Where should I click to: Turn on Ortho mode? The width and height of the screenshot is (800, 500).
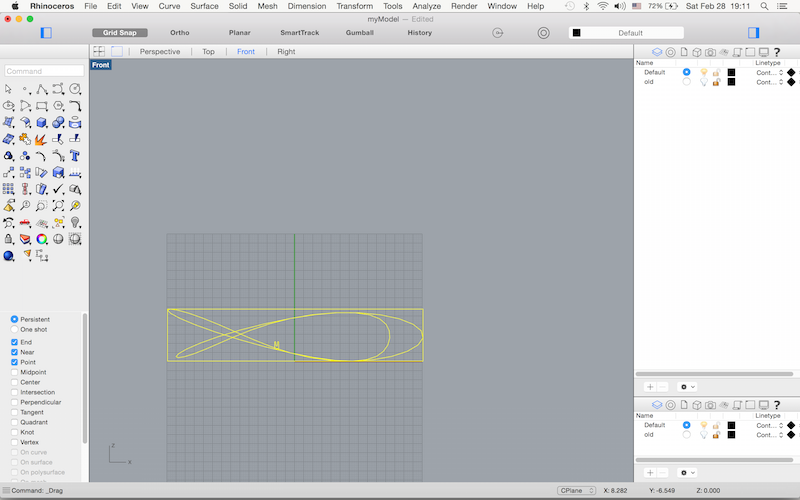[180, 33]
